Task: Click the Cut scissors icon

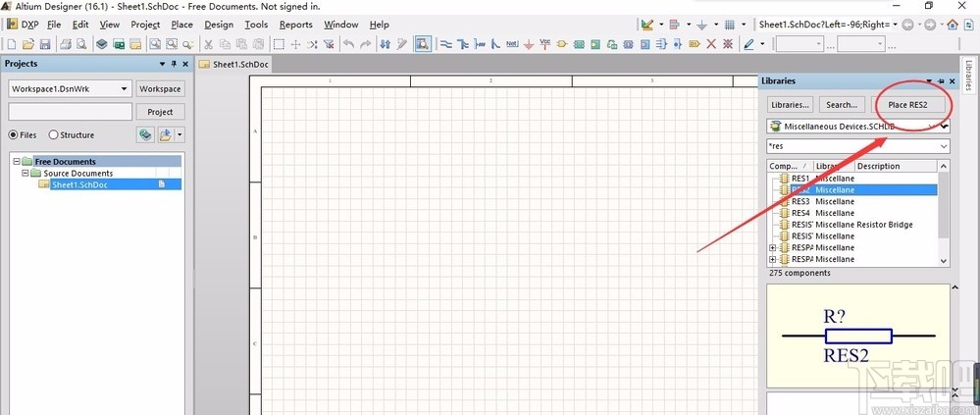Action: [209, 44]
